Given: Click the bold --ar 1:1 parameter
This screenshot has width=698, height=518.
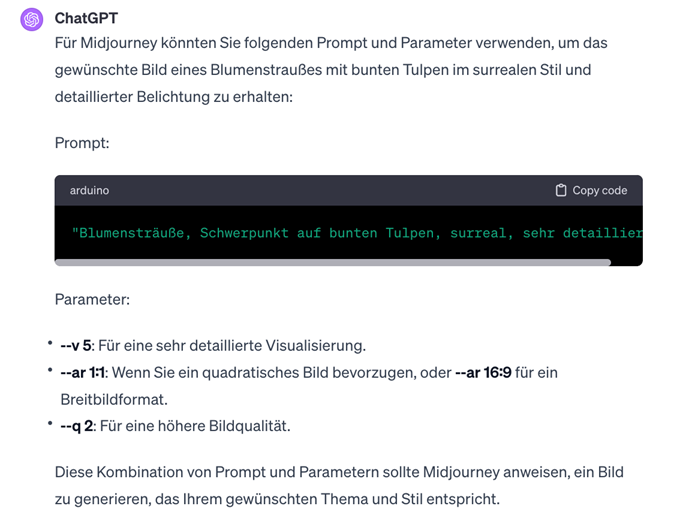Looking at the screenshot, I should (x=82, y=373).
